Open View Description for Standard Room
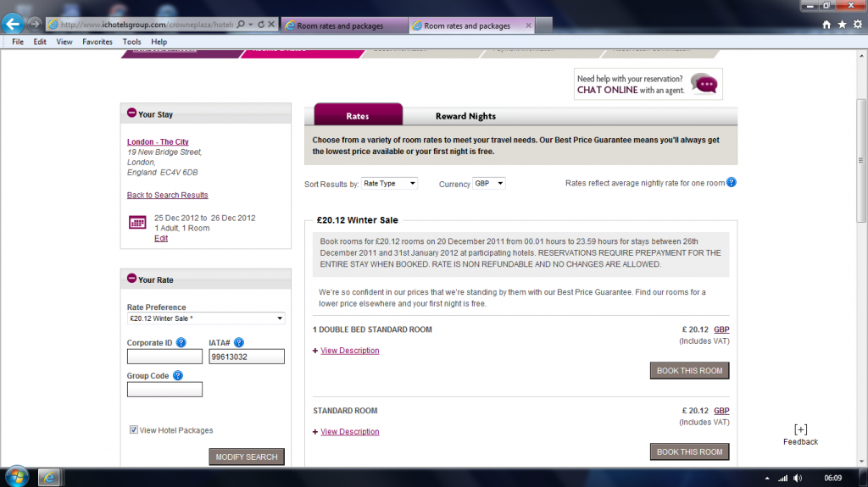This screenshot has width=868, height=487. (350, 432)
